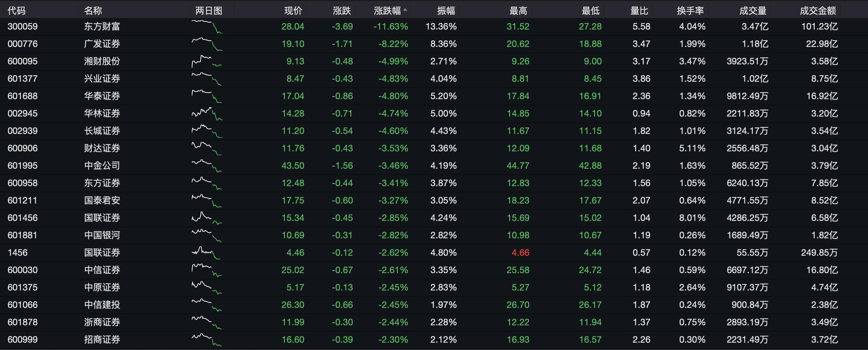Sort by the 成交金额 column header
This screenshot has height=350, width=868.
[x=818, y=11]
